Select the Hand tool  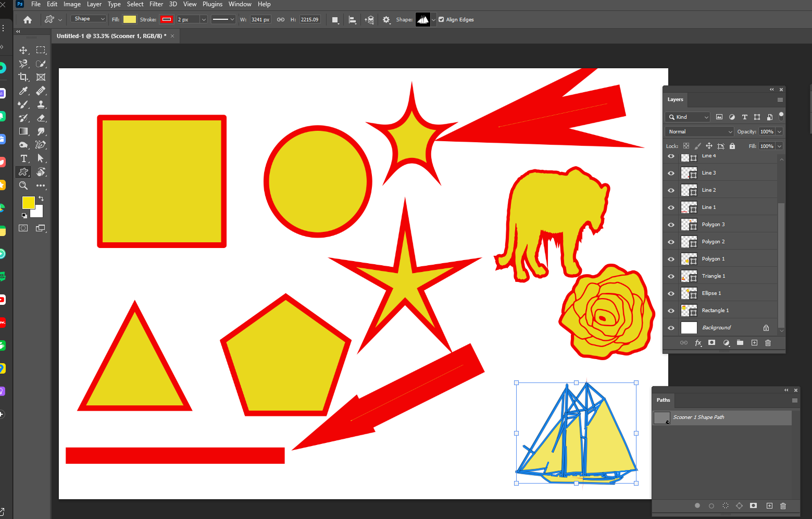point(41,172)
